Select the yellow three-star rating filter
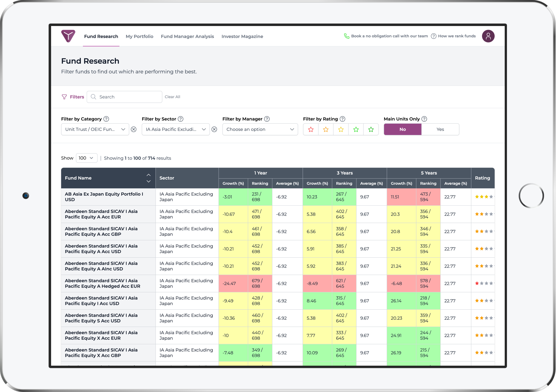The height and width of the screenshot is (392, 556). pyautogui.click(x=341, y=129)
